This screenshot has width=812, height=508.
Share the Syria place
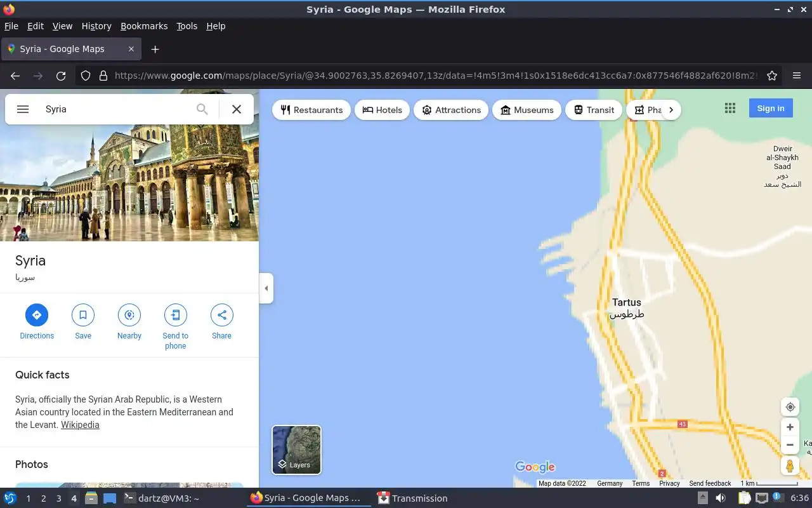point(222,323)
